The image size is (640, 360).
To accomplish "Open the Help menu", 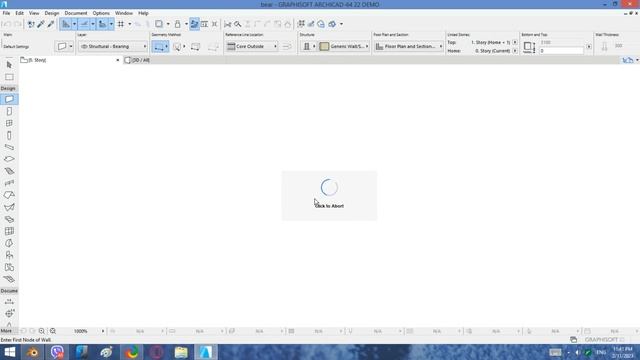I will point(143,13).
